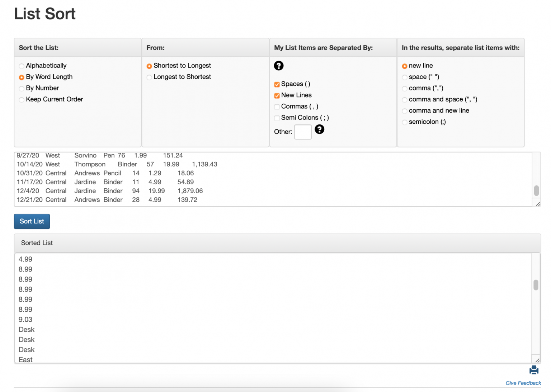The height and width of the screenshot is (392, 551).
Task: Enable the Semi Colons separator checkbox
Action: (x=277, y=118)
